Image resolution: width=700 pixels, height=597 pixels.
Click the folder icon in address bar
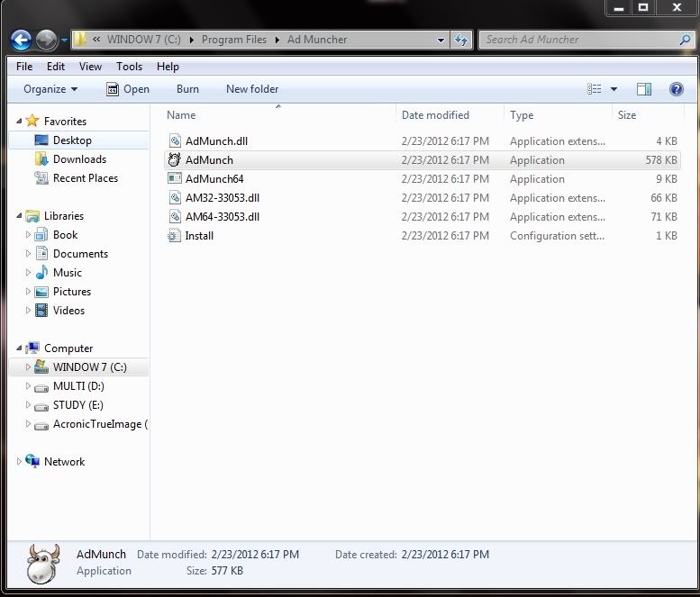pos(80,40)
